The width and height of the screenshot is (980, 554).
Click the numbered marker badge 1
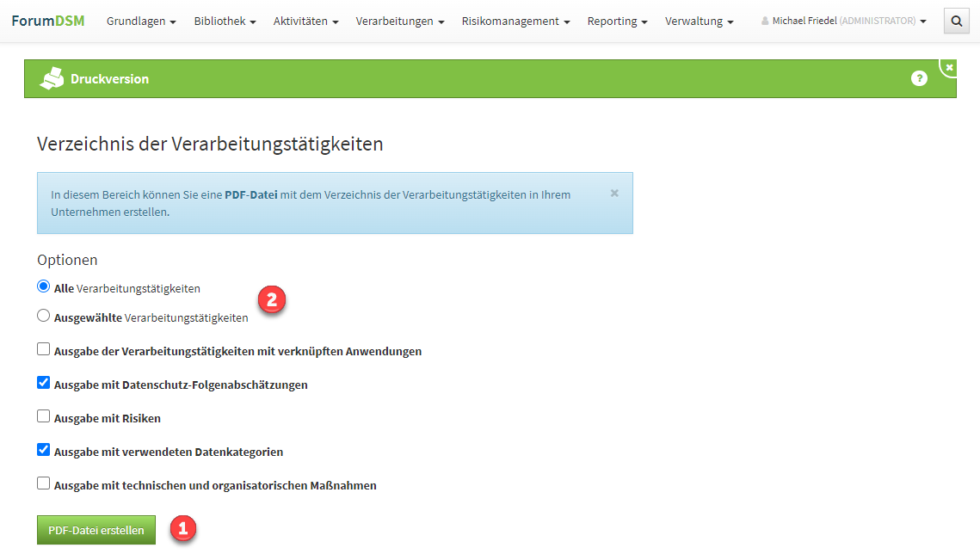coord(183,530)
